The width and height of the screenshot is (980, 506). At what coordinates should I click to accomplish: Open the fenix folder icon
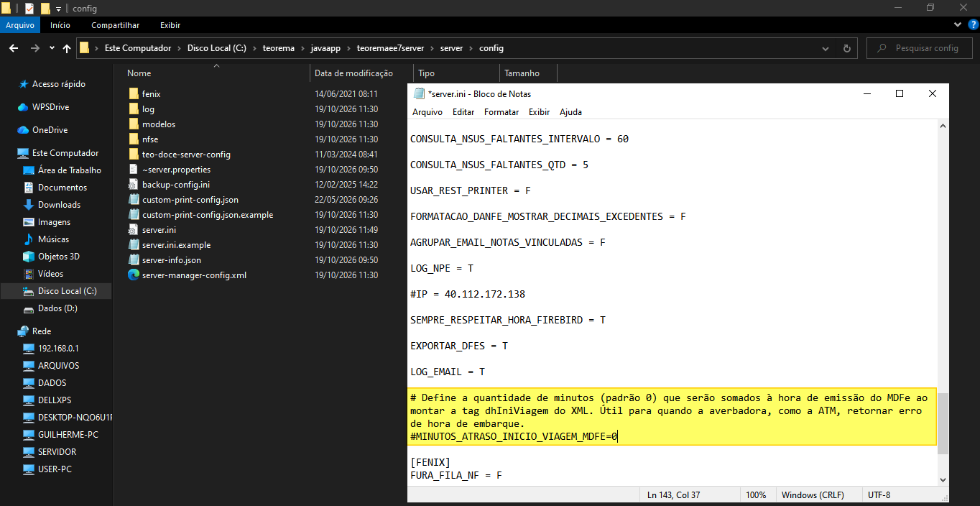(133, 93)
